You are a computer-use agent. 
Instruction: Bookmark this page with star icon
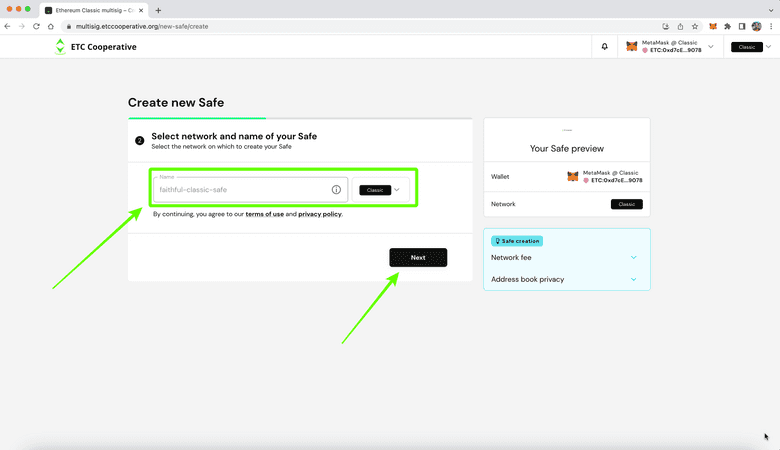point(694,26)
